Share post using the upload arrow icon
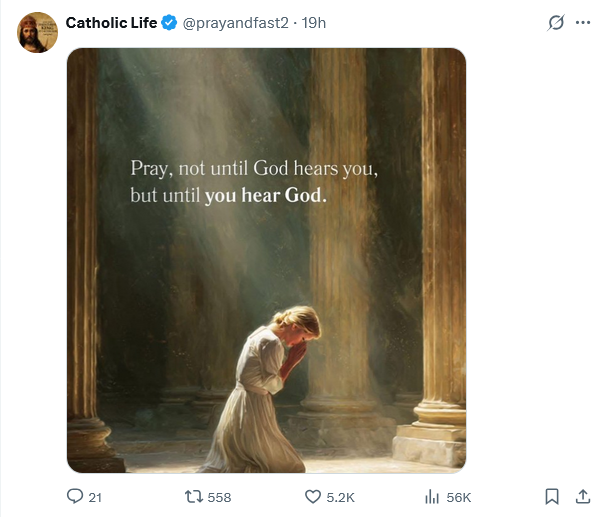Image resolution: width=608 pixels, height=517 pixels. click(x=583, y=496)
